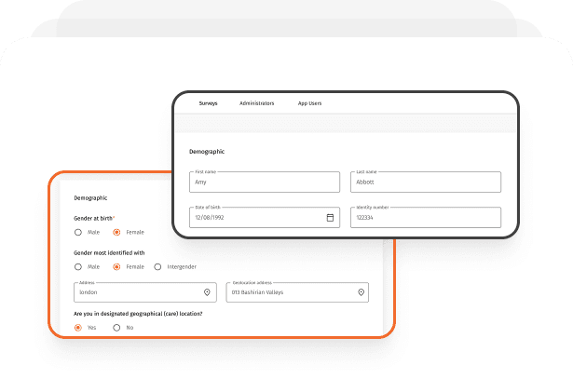This screenshot has width=573, height=392.
Task: Click the Address field location pin icon
Action: (x=207, y=292)
